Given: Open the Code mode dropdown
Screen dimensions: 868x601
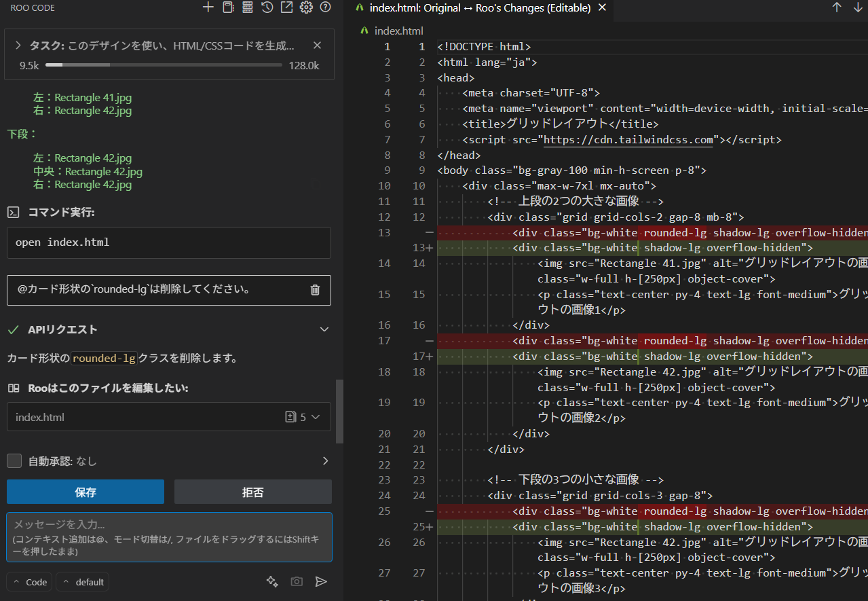Looking at the screenshot, I should [30, 582].
